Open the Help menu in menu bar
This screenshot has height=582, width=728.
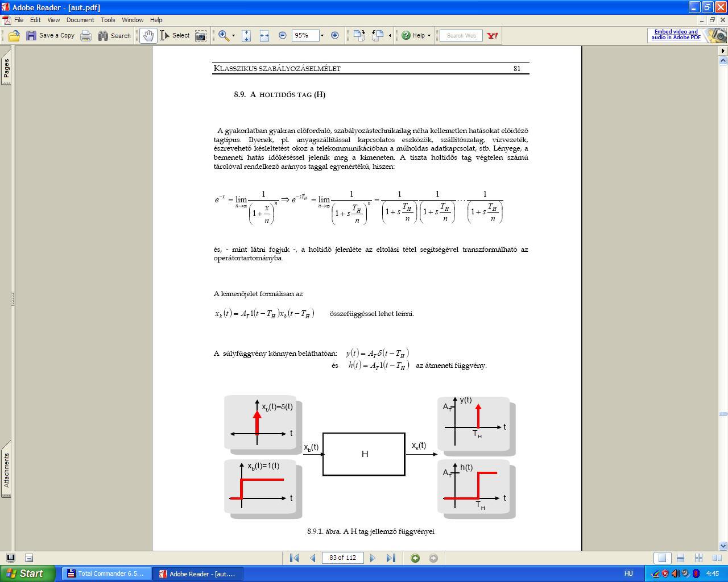point(156,20)
